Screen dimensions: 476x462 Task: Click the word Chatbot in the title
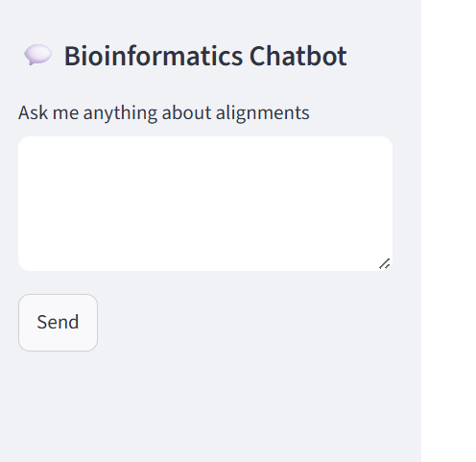click(298, 56)
